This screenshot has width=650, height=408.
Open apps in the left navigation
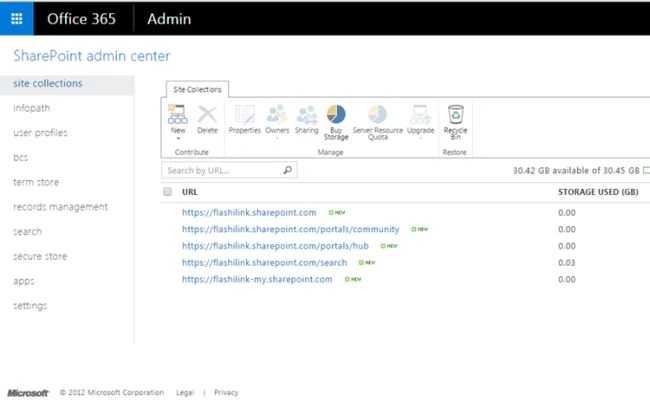pyautogui.click(x=24, y=282)
